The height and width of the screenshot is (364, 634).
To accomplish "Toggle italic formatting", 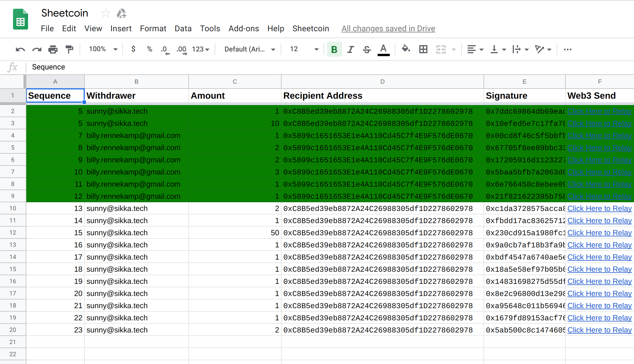I will point(350,49).
